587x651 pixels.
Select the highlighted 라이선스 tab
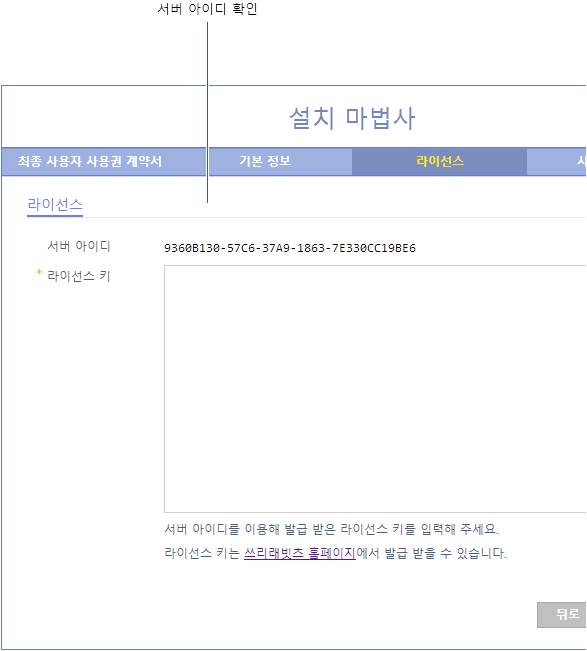pos(440,161)
